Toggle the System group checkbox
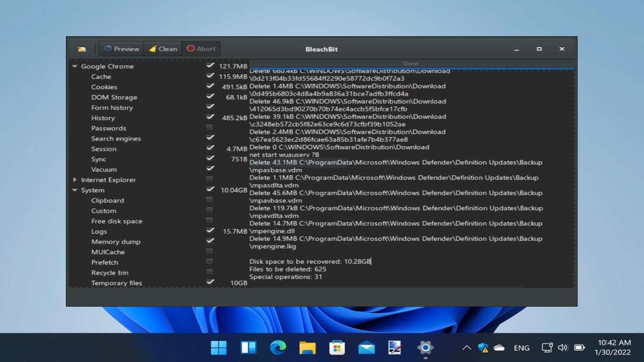The width and height of the screenshot is (644, 362). tap(210, 190)
